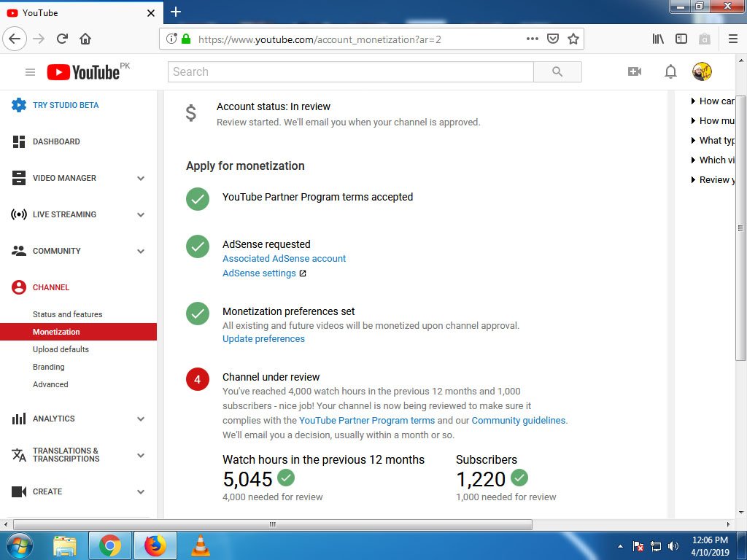Click the Translations & Transcriptions icon
The width and height of the screenshot is (747, 560).
tap(18, 455)
